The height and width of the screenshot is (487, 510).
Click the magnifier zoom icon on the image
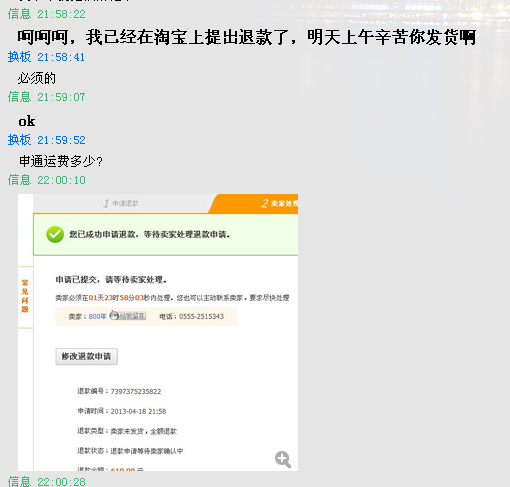283,459
